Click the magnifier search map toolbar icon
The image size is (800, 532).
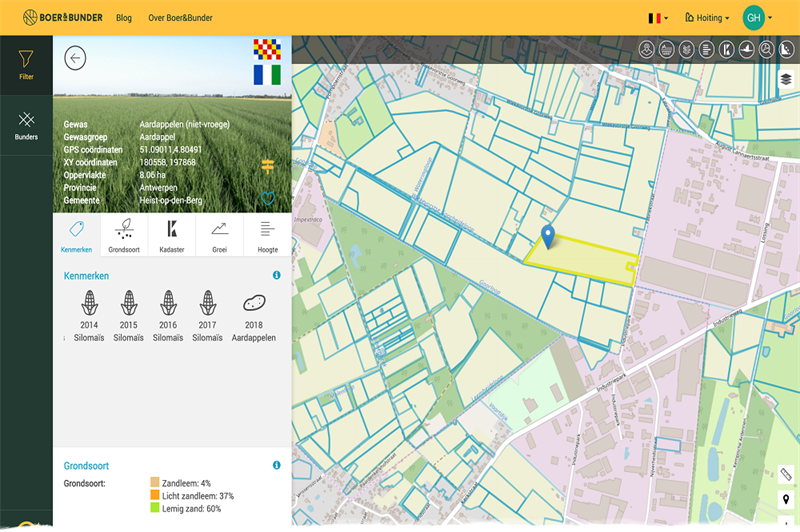click(766, 49)
